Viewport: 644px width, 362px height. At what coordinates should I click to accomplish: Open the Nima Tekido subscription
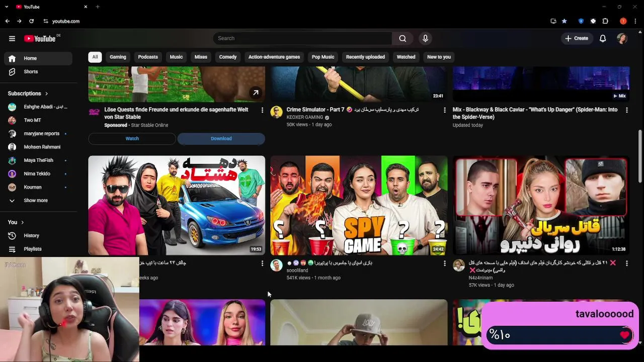click(38, 174)
